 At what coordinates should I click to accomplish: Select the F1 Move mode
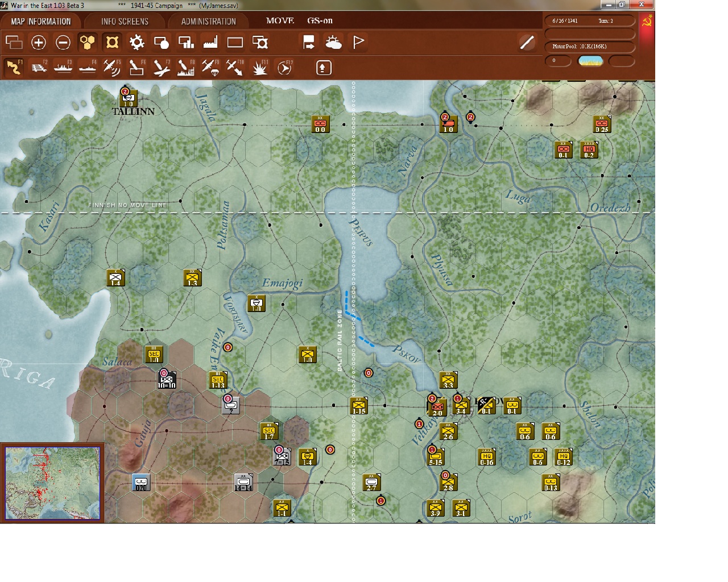pos(14,67)
